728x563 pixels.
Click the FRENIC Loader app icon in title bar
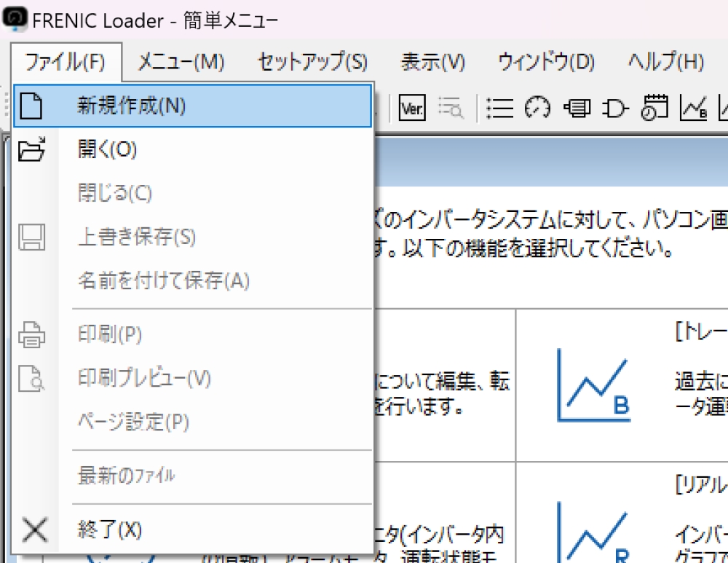15,20
